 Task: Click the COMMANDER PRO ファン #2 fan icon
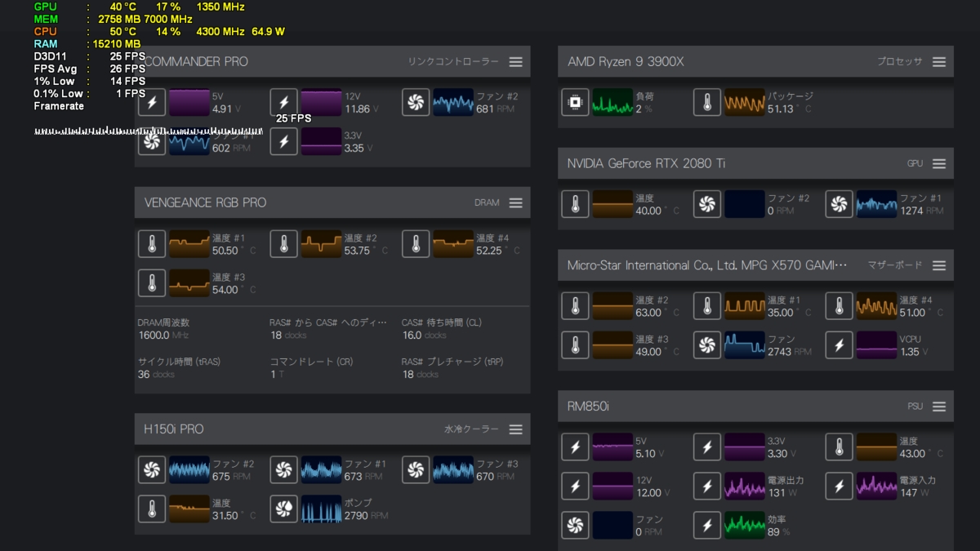pyautogui.click(x=416, y=103)
